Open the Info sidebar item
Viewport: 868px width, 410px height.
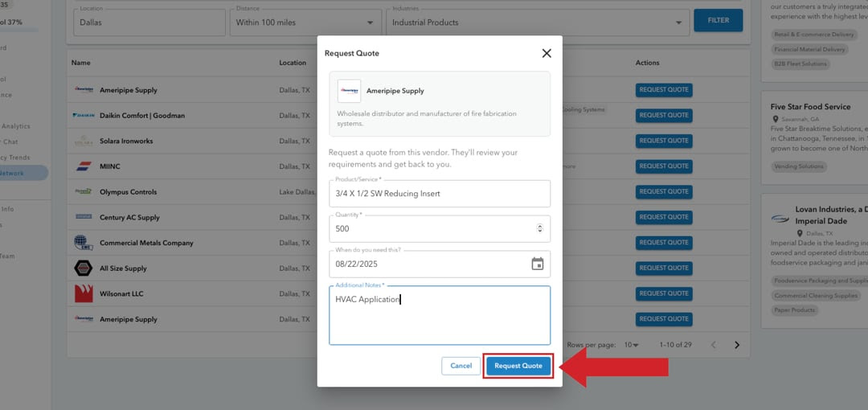tap(8, 210)
